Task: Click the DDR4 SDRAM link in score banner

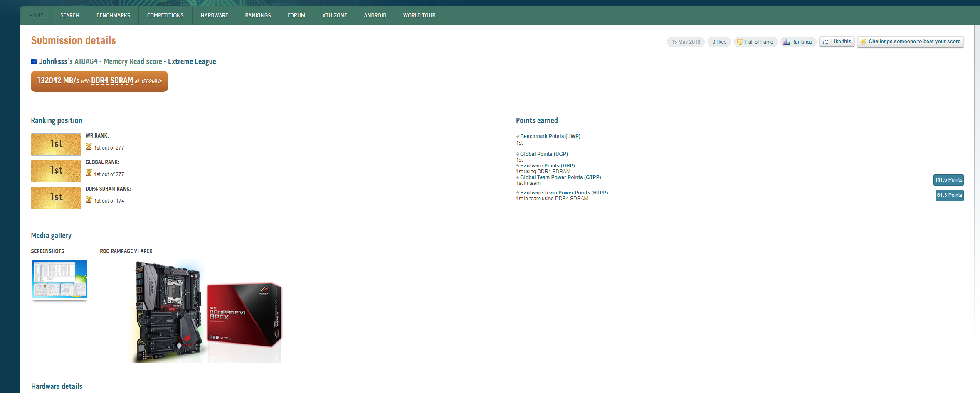Action: click(112, 81)
